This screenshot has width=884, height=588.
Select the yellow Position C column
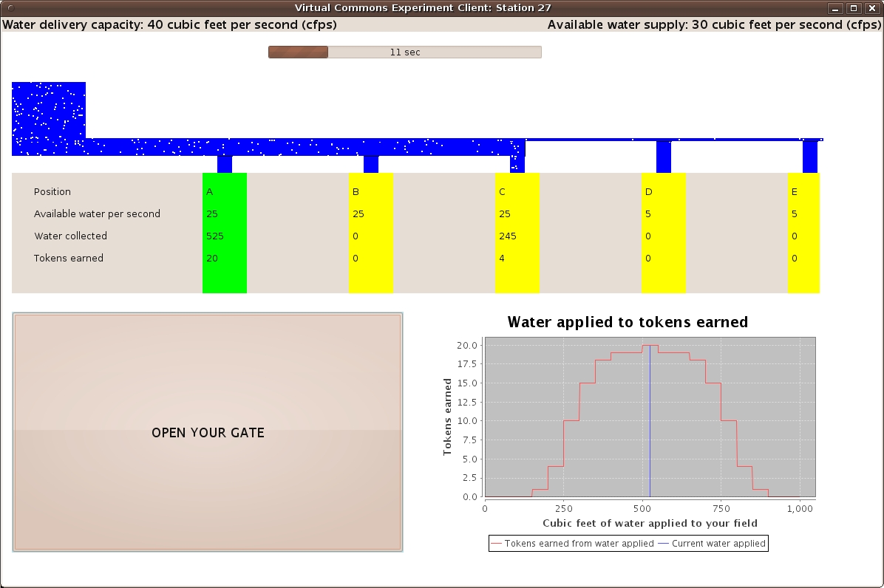(x=517, y=233)
